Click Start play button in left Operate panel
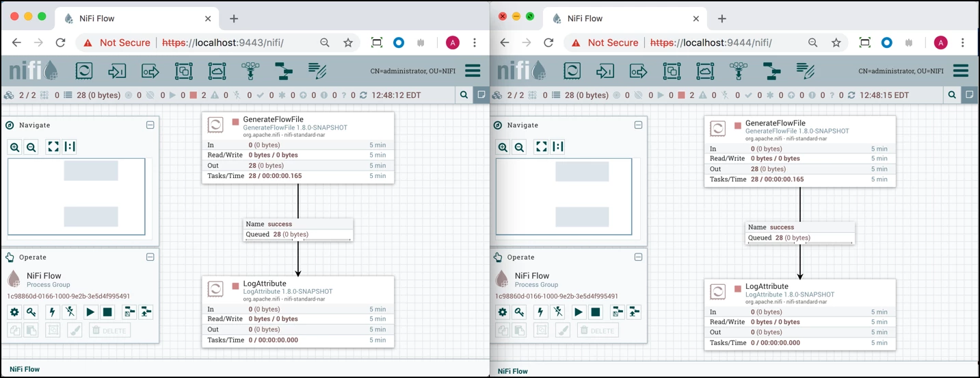 click(x=90, y=312)
